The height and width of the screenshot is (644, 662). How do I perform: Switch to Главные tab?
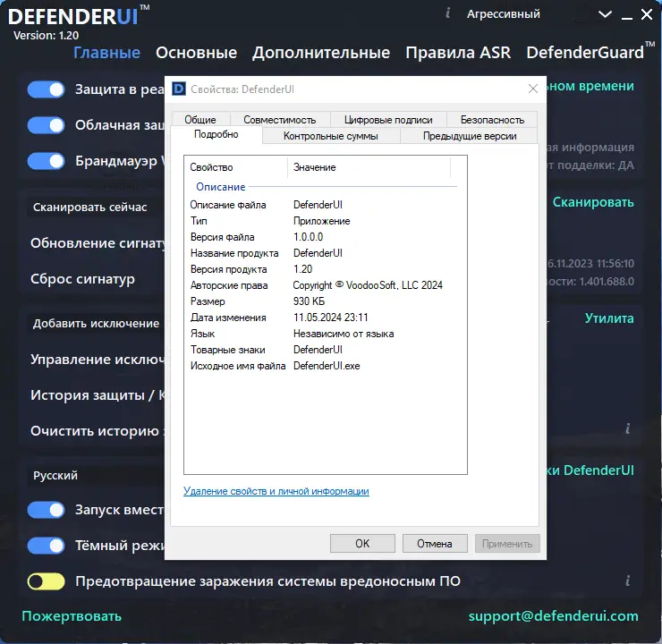pyautogui.click(x=106, y=53)
